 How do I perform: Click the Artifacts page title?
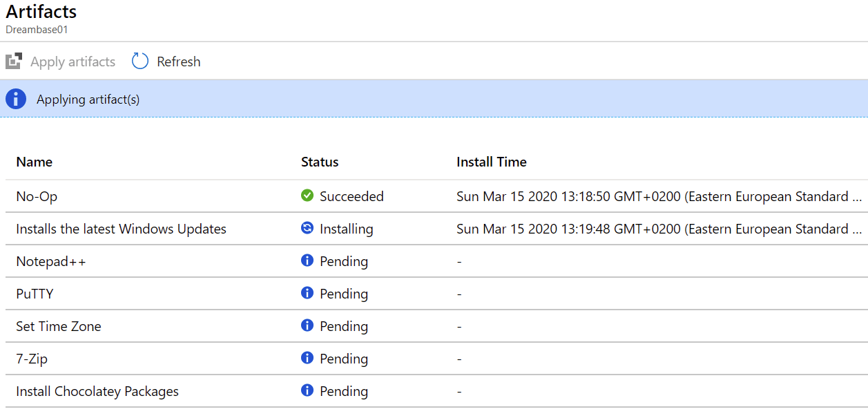tap(41, 12)
